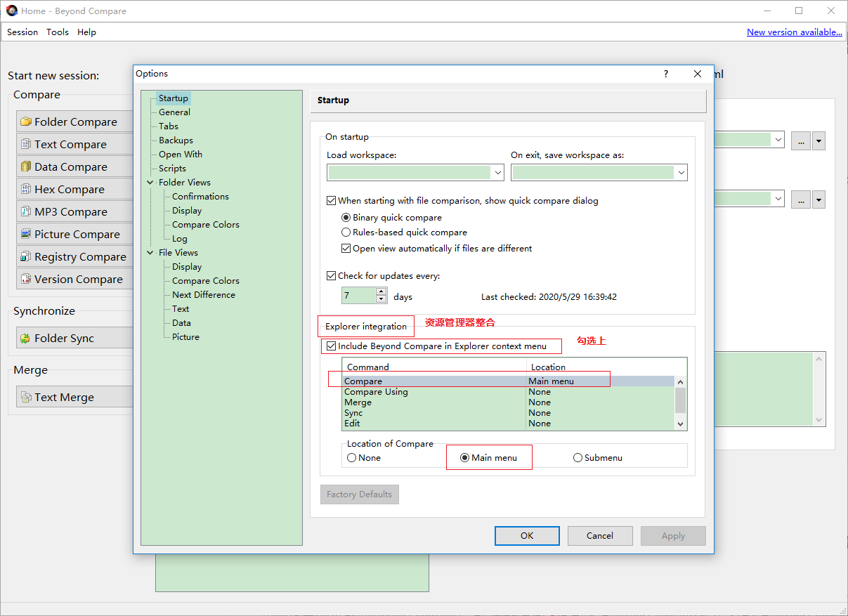Click the Text Merge icon
Screen dimensions: 848x616
(x=26, y=397)
